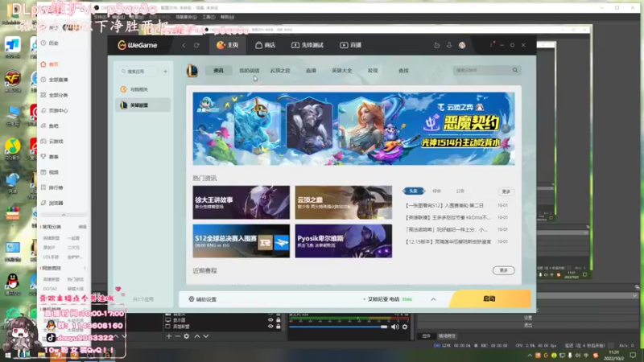The image size is (644, 362).
Task: Collapse the left sidebar list with the chevron
Action: [64, 215]
